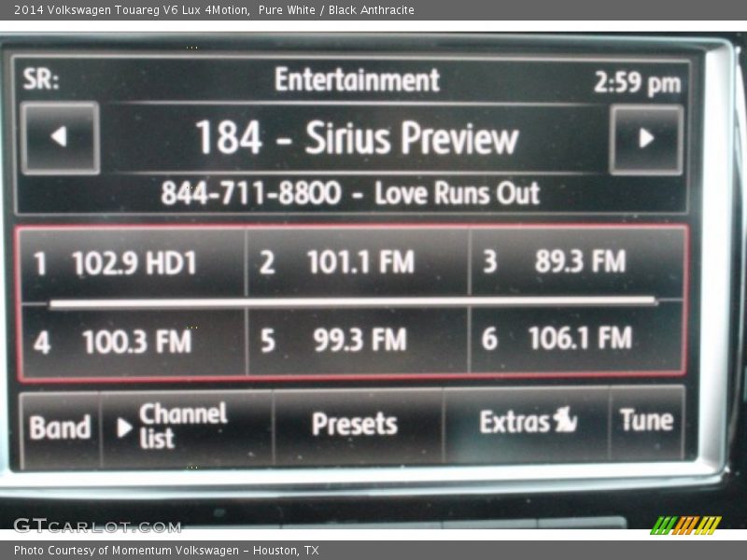Go to previous channel with left arrow
Image resolution: width=747 pixels, height=560 pixels.
coord(61,138)
